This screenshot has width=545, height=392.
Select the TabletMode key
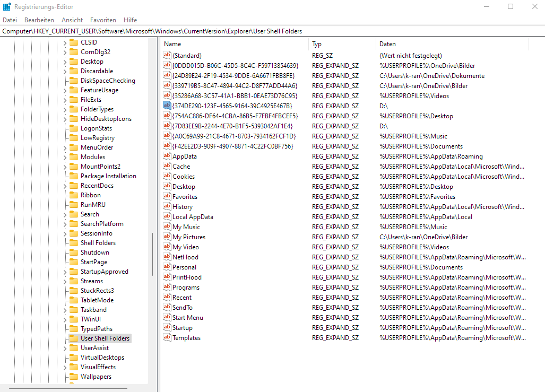(x=97, y=300)
